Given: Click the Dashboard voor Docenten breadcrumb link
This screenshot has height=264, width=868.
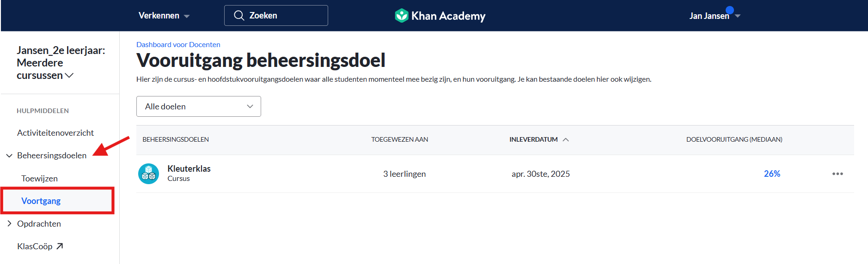Looking at the screenshot, I should click(x=178, y=44).
